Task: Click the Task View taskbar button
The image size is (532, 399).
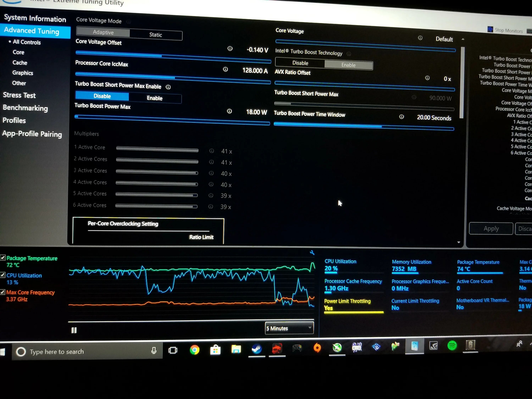Action: [x=173, y=350]
